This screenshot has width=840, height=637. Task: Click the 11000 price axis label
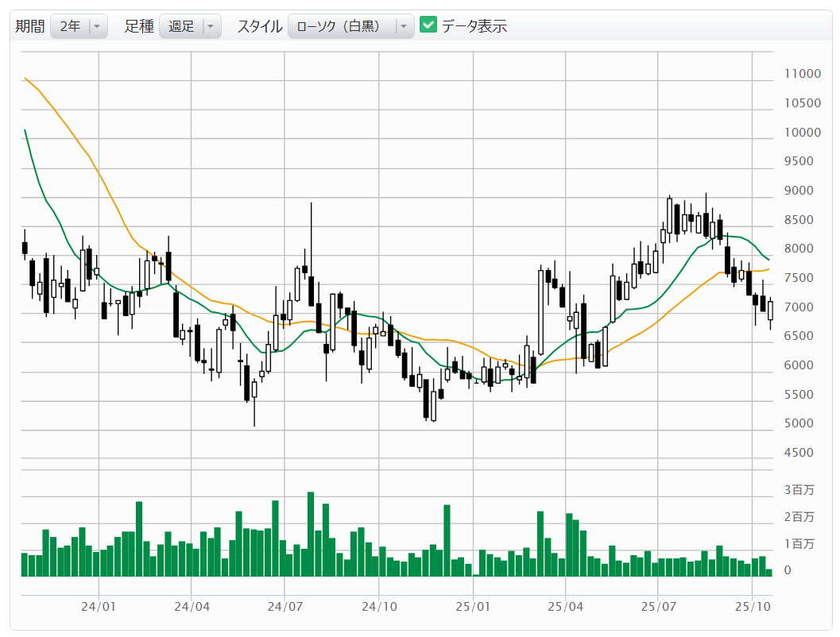point(801,74)
